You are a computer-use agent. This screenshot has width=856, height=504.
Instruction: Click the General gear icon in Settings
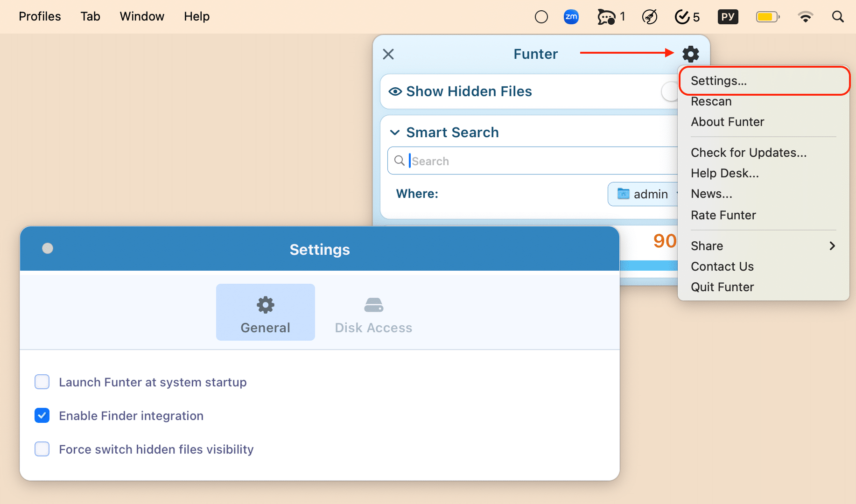266,305
